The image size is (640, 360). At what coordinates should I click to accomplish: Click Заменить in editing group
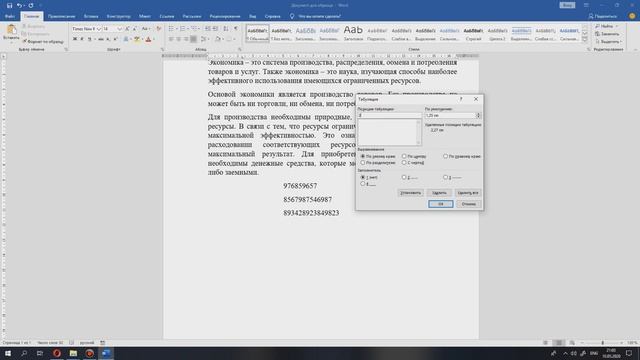[x=607, y=34]
